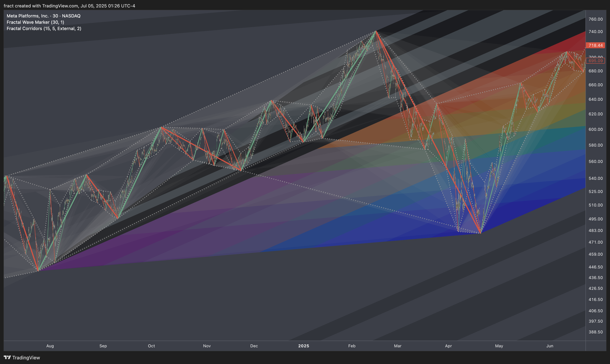The image size is (610, 364).
Task: Click the 525.00 price axis value
Action: [596, 192]
